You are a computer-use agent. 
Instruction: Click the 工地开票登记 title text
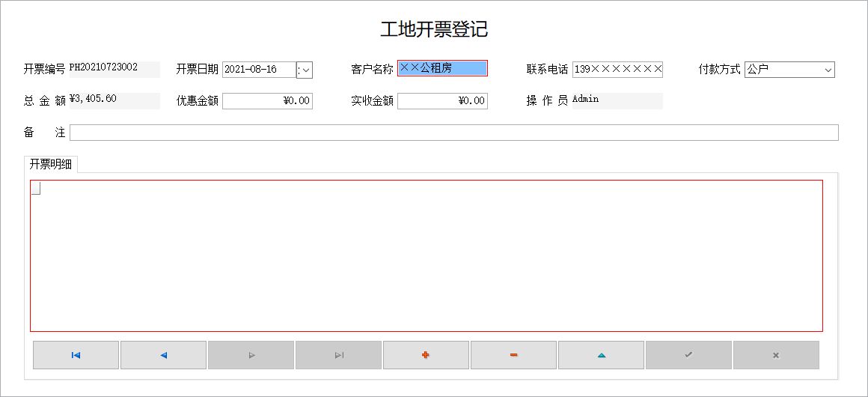click(x=434, y=29)
